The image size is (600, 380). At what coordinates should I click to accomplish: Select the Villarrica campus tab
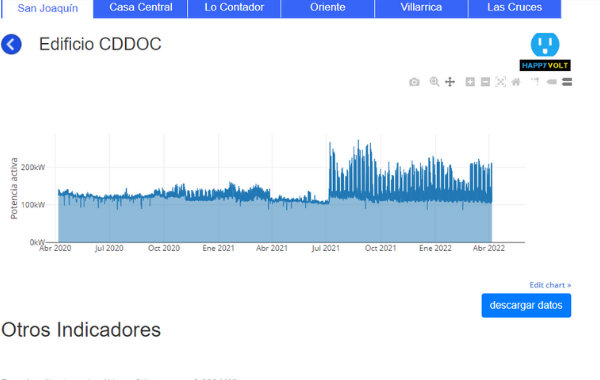421,8
